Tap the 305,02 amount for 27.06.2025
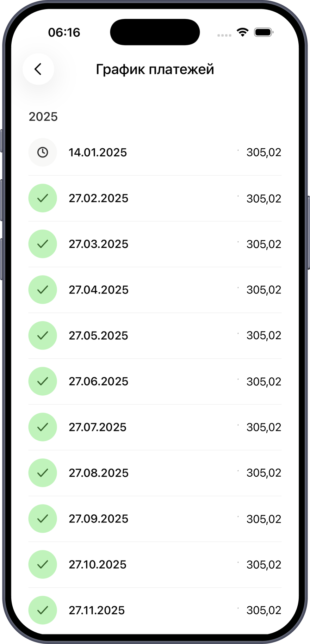Screen dimensions: 310x644 (x=263, y=382)
